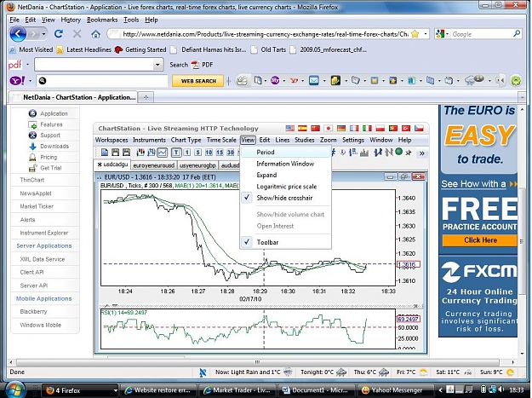Screen dimensions: 532x398
Task: Select 5 minute time scale button
Action: [x=197, y=153]
